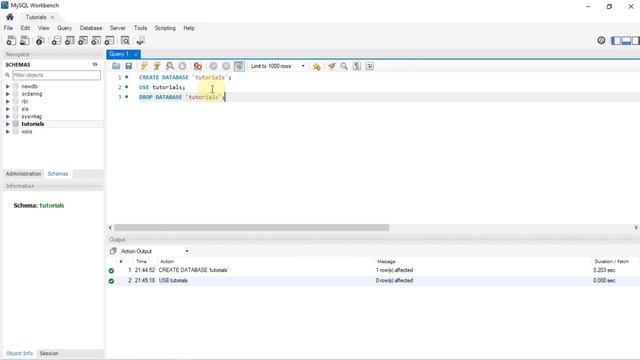The image size is (640, 360).
Task: Search table data
Action: point(125,40)
